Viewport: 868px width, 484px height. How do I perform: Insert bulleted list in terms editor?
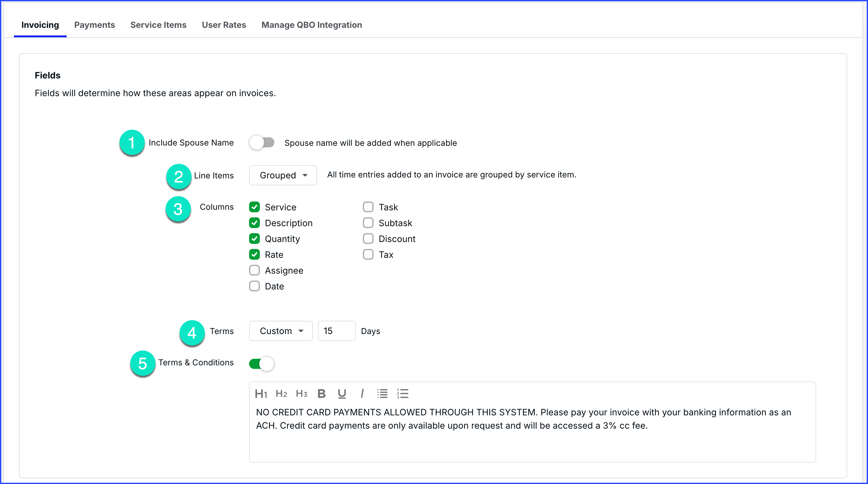pos(382,394)
